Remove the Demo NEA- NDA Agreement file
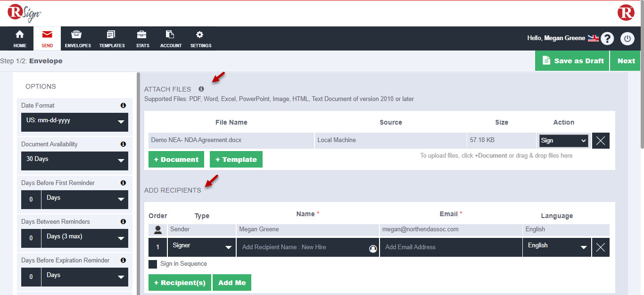 point(601,141)
